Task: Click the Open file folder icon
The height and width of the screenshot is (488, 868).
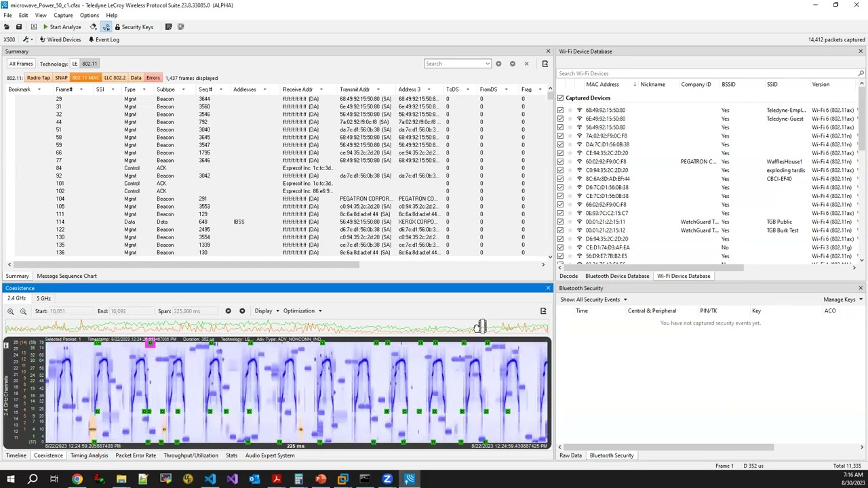Action: tap(6, 27)
